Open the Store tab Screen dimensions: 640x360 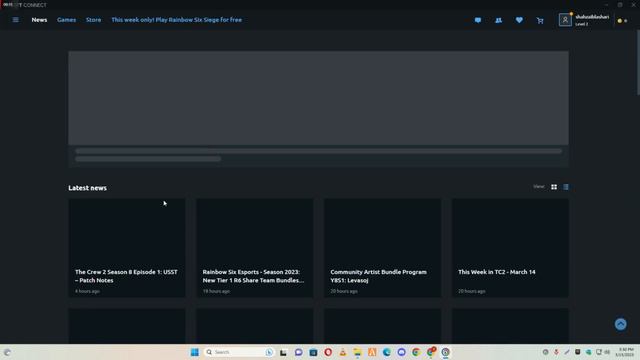pos(93,20)
